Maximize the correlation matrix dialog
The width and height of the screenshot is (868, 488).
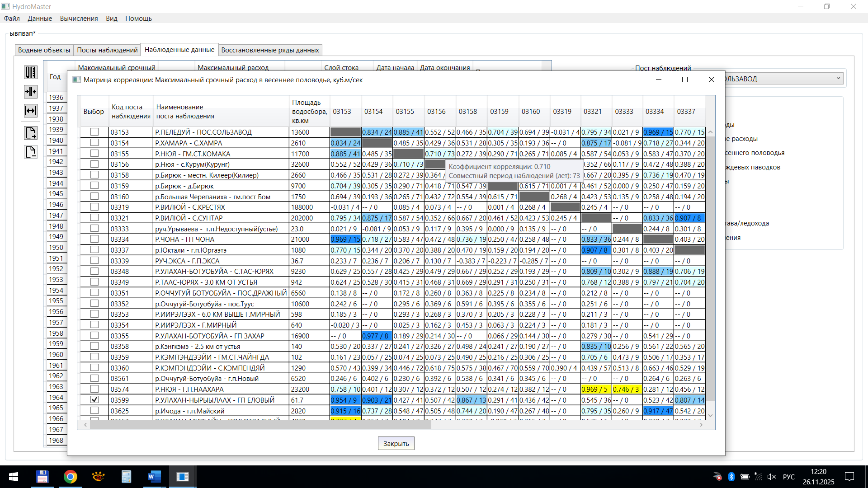click(x=684, y=80)
